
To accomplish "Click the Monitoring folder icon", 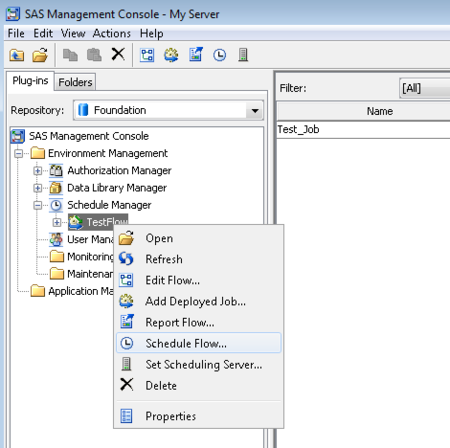I will [57, 257].
